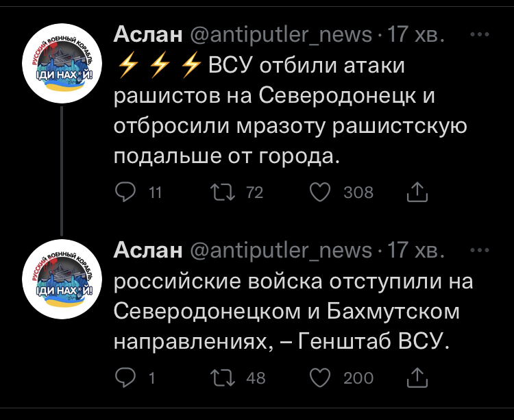Open the Аслан name on the bottom tweet
Viewport: 514px width, 420px height.
(147, 250)
